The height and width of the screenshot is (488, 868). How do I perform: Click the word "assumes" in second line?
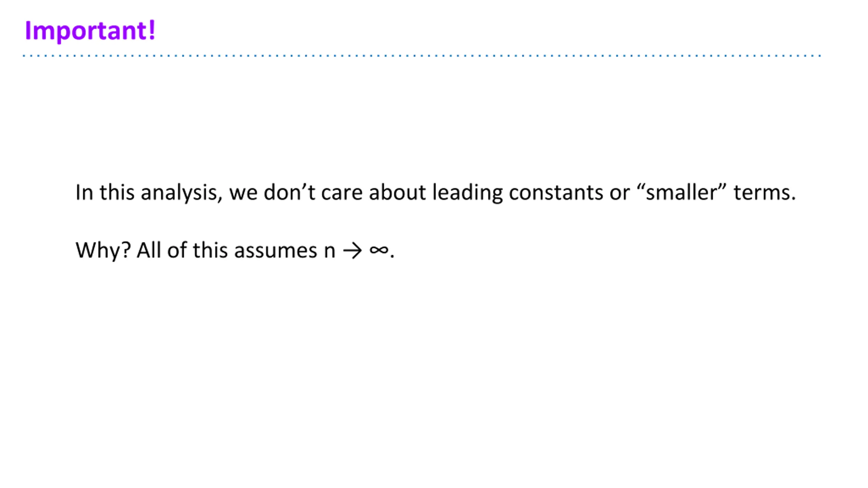point(275,252)
